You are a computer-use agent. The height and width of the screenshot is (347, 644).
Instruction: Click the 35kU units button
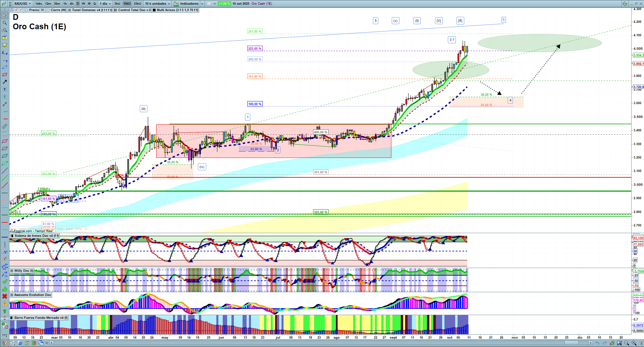[137, 4]
